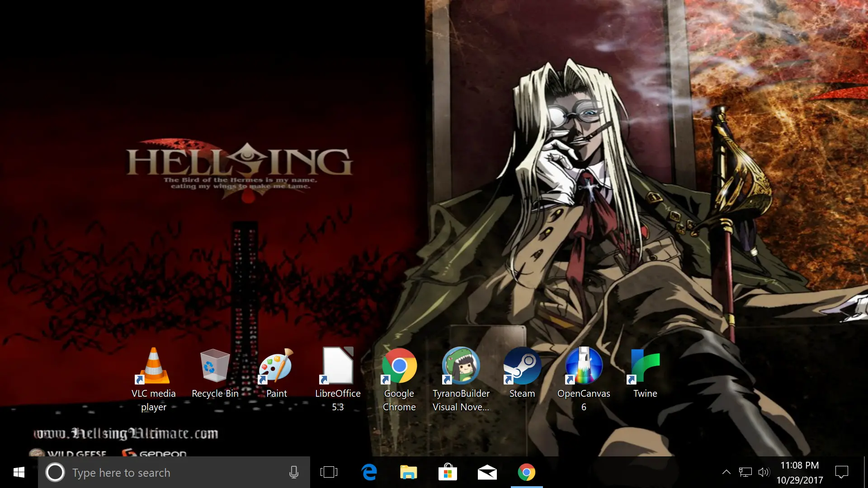This screenshot has height=488, width=868.
Task: Open the VLC media player shortcut
Action: 154,380
